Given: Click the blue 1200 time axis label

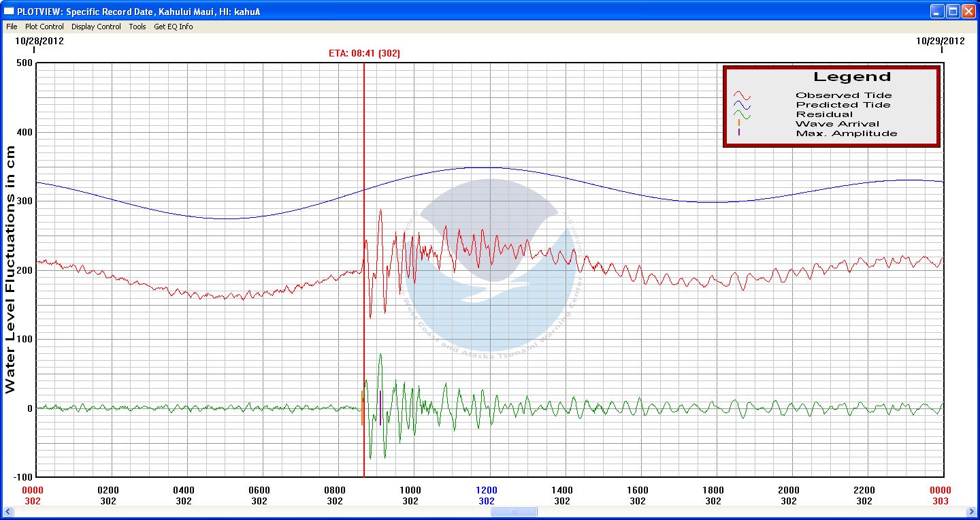Looking at the screenshot, I should (x=487, y=490).
